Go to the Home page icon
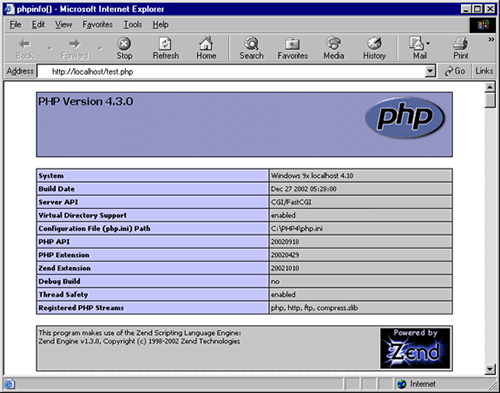The image size is (500, 393). click(206, 44)
